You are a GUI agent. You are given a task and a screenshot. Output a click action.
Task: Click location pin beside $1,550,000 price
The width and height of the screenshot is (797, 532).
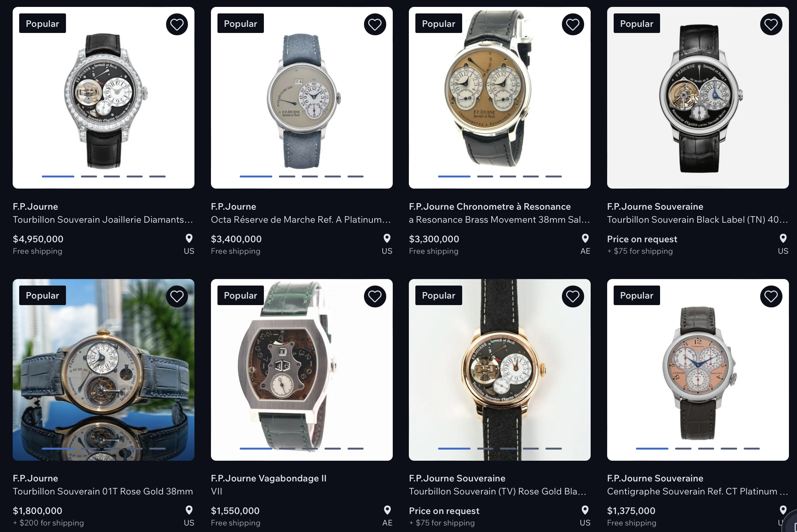[387, 510]
